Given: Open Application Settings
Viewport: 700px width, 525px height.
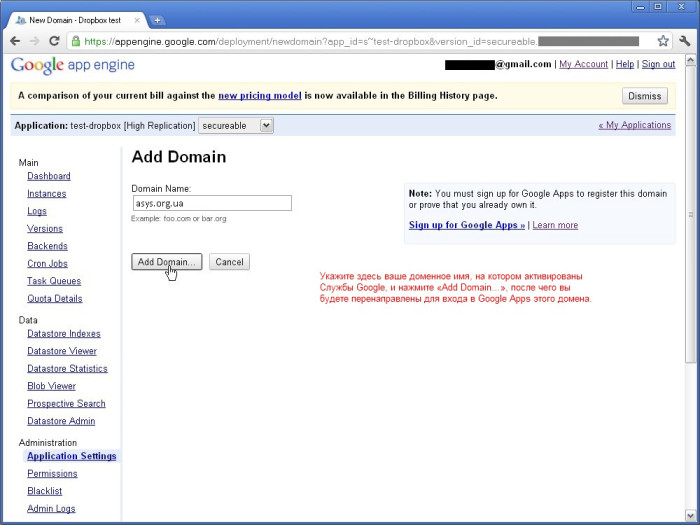Looking at the screenshot, I should coord(71,456).
